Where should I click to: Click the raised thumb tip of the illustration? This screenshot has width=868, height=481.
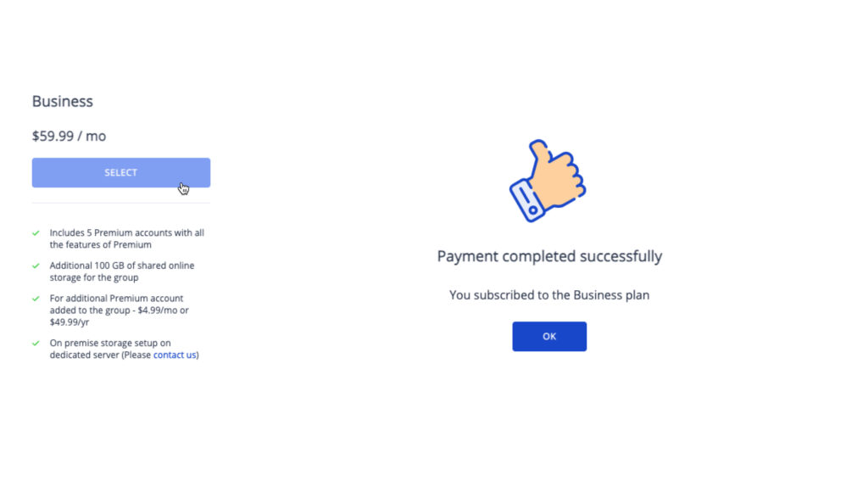click(x=538, y=148)
